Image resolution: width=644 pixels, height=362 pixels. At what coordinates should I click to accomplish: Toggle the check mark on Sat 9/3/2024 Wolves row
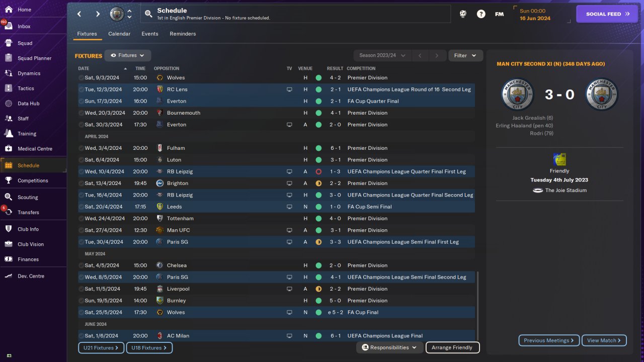click(81, 78)
